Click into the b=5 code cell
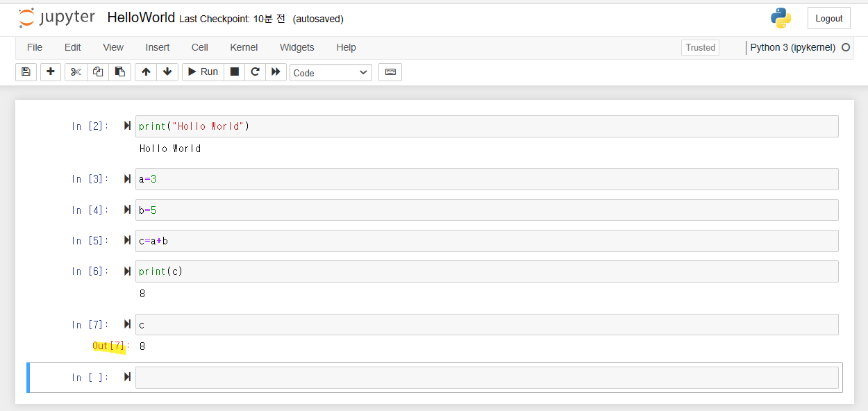 [x=487, y=210]
